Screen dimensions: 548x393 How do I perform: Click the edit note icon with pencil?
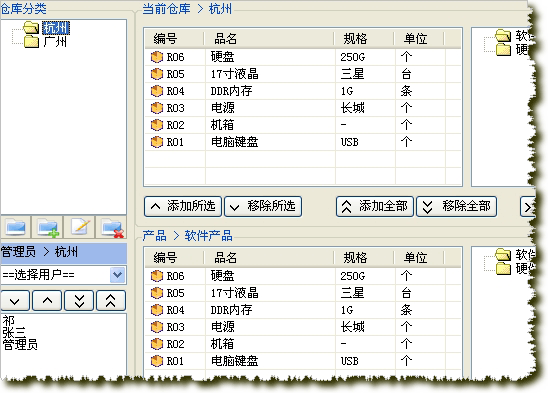point(80,227)
